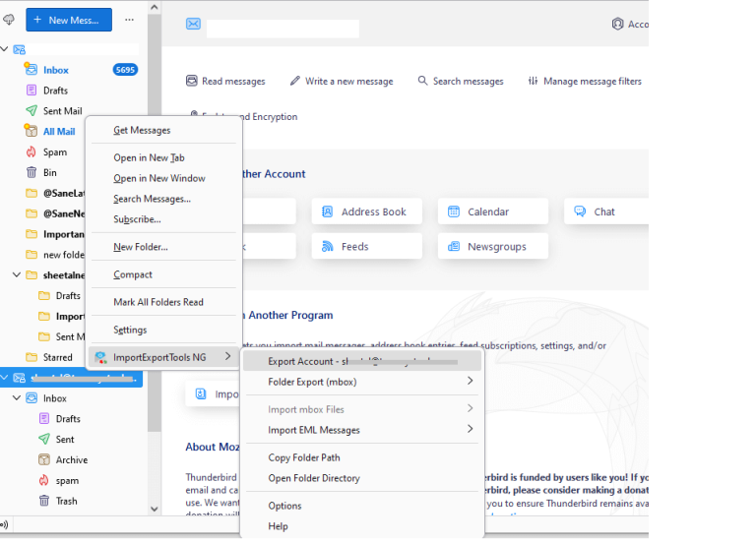
Task: Click the Bin trash can icon
Action: 31,172
